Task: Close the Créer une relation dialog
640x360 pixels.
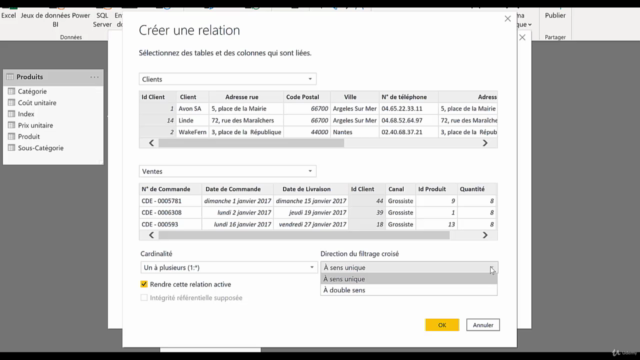Action: 507,19
